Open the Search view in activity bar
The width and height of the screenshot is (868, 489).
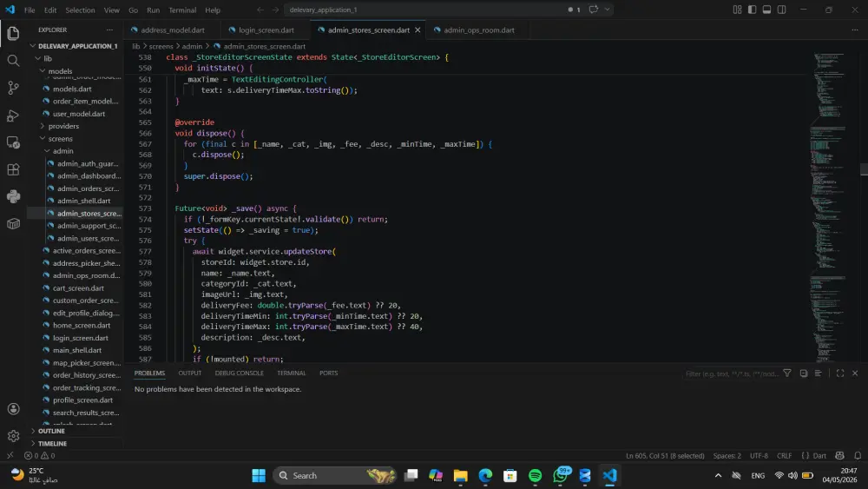tap(13, 60)
